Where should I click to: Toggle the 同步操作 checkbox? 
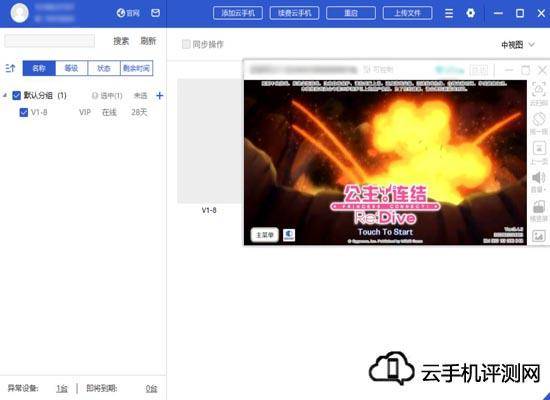[x=186, y=44]
